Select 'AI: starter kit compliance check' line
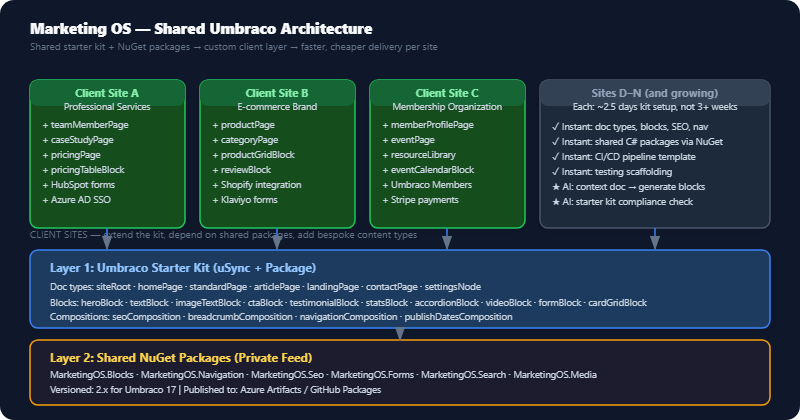The height and width of the screenshot is (420, 800). coord(622,202)
